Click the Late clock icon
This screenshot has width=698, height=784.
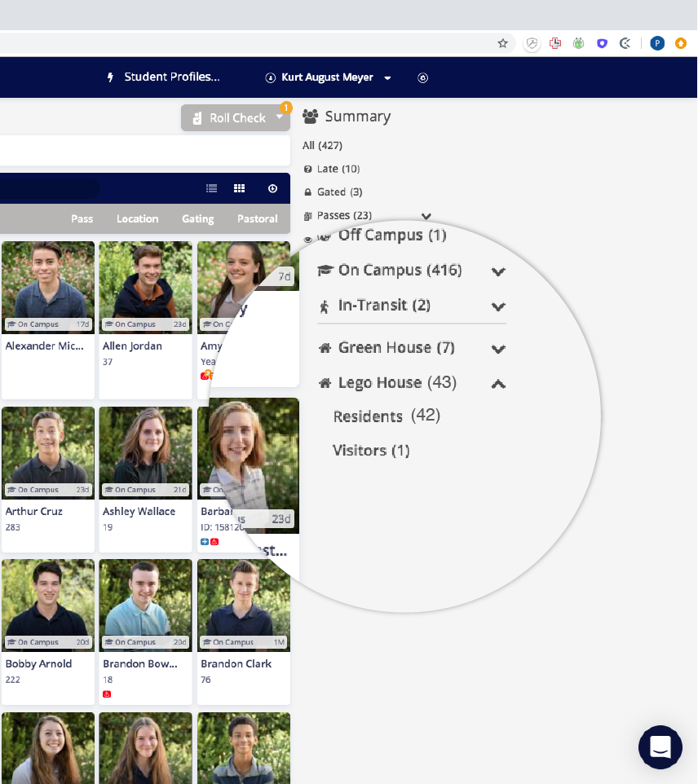click(x=307, y=169)
